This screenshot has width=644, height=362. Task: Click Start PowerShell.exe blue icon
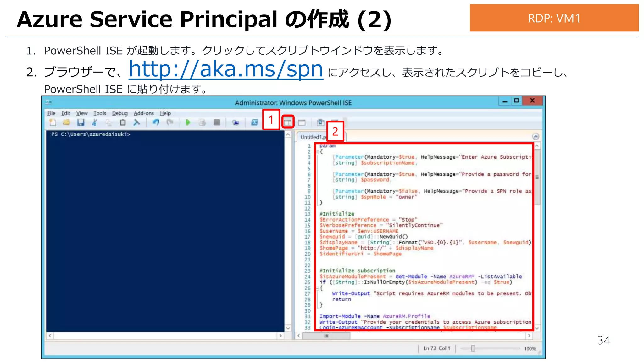(254, 123)
